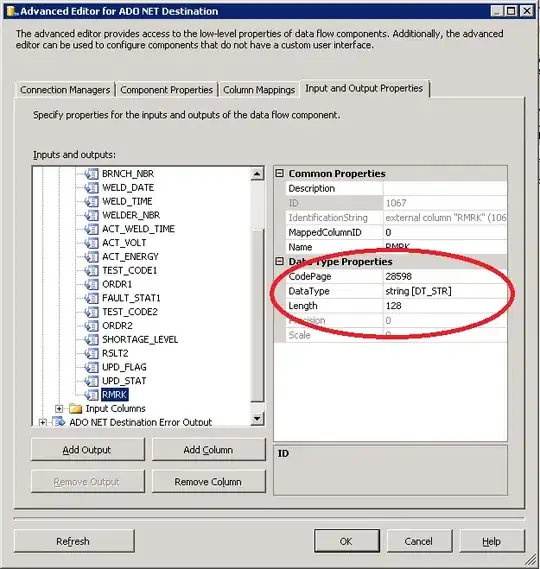
Task: Click the ACT_WELD_TIME column icon
Action: click(x=91, y=229)
